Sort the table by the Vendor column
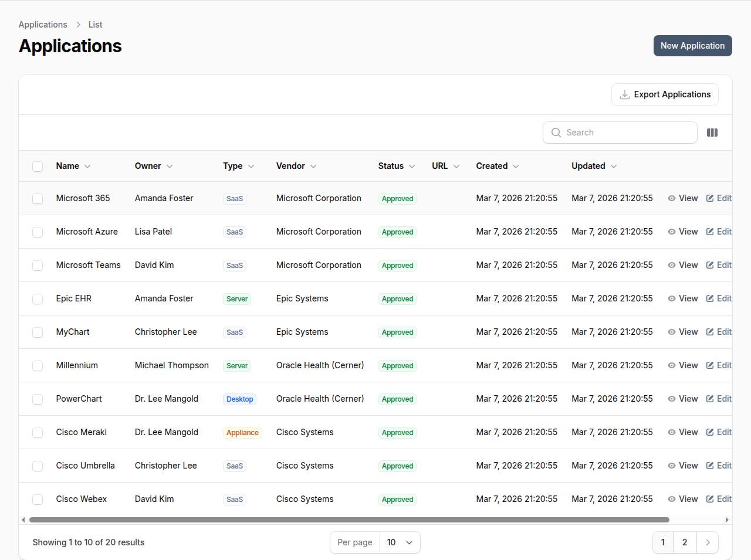Viewport: 751px width, 560px height. 296,166
